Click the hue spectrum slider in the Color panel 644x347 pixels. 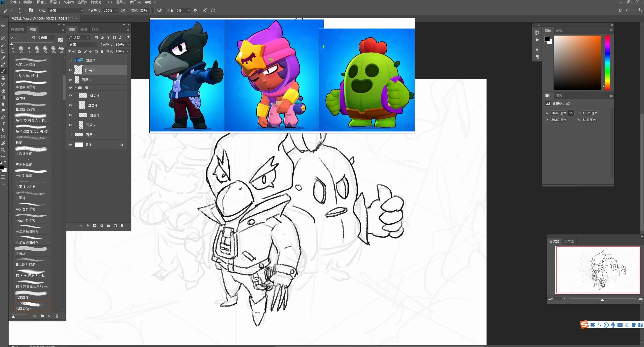607,63
